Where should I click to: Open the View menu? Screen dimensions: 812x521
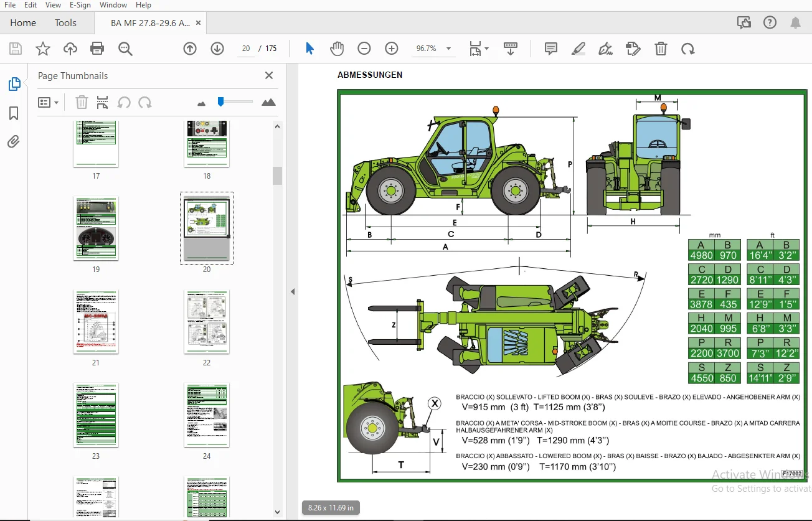click(54, 5)
